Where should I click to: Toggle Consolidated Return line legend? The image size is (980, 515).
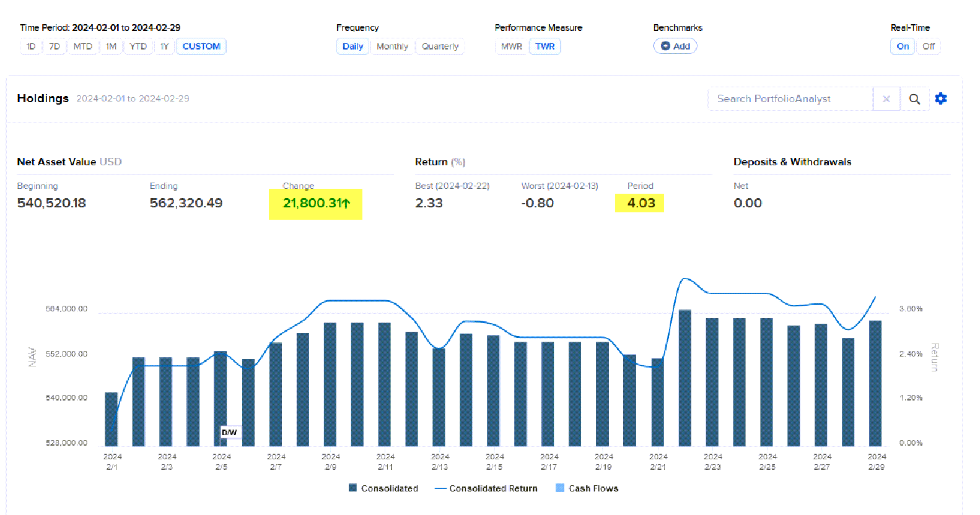click(486, 488)
